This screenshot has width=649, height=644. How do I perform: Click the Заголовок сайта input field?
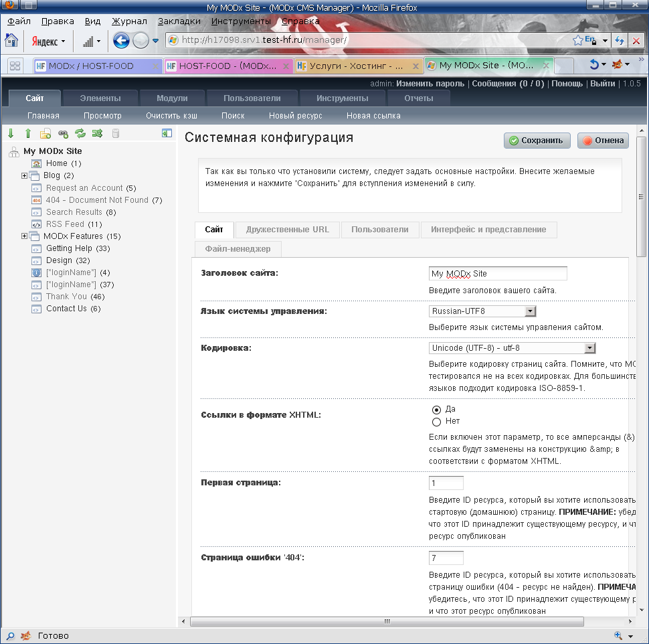click(x=498, y=274)
